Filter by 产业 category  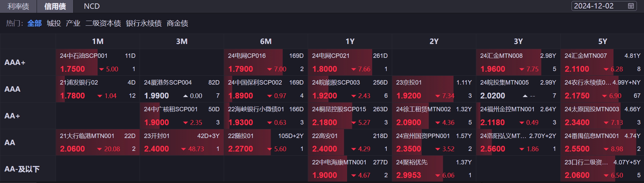[x=73, y=23]
